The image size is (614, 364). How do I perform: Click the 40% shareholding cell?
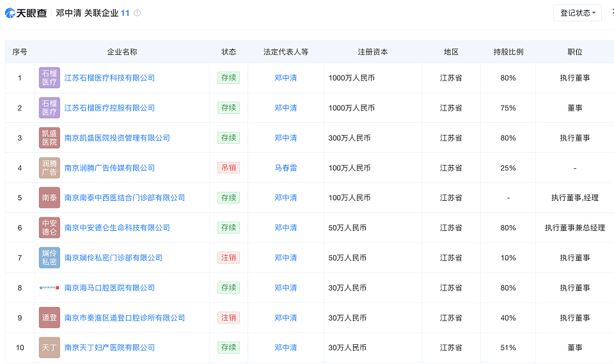coord(508,318)
